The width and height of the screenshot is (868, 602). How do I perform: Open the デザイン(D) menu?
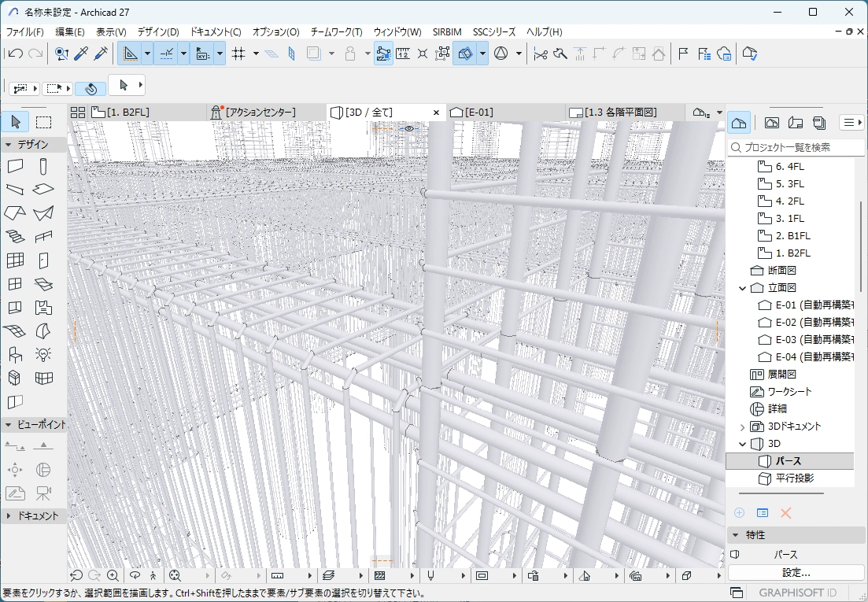tap(158, 32)
